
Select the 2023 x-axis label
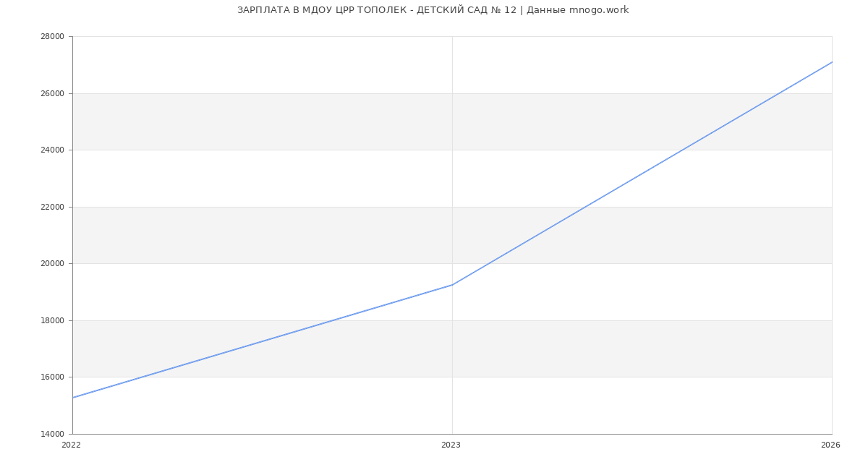[451, 445]
